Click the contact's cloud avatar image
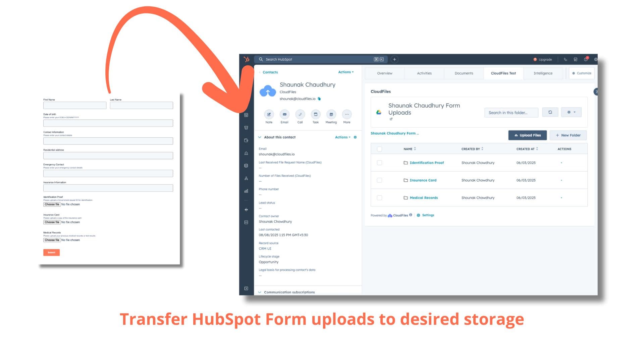Image resolution: width=644 pixels, height=362 pixels. (x=268, y=91)
